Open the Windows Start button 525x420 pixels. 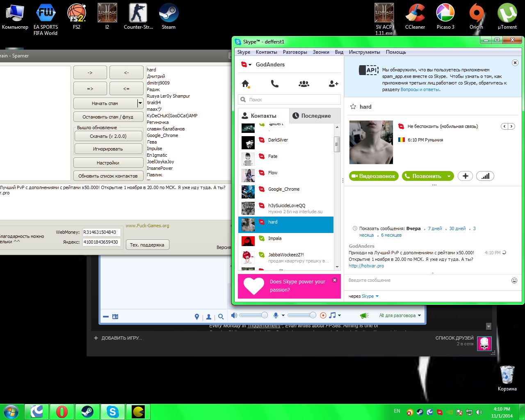point(11,411)
